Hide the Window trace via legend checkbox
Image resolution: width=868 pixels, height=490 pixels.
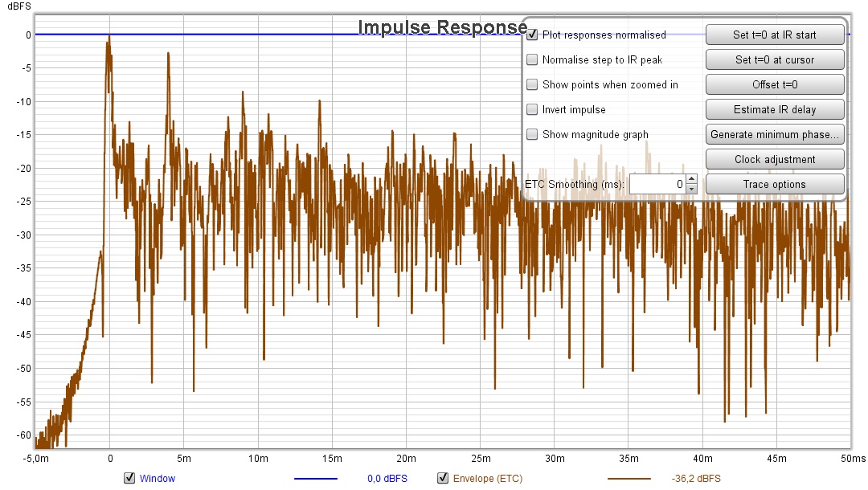[129, 479]
